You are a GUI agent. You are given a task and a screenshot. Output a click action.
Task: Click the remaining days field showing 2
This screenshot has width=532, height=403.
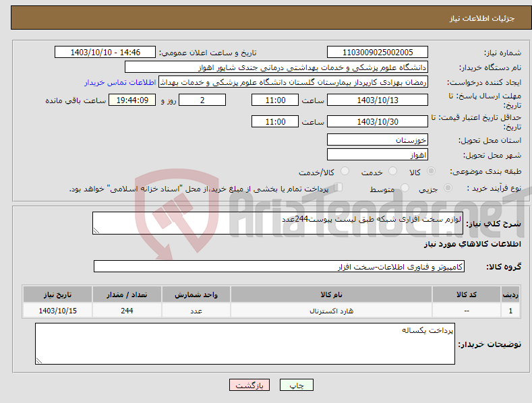(x=202, y=100)
